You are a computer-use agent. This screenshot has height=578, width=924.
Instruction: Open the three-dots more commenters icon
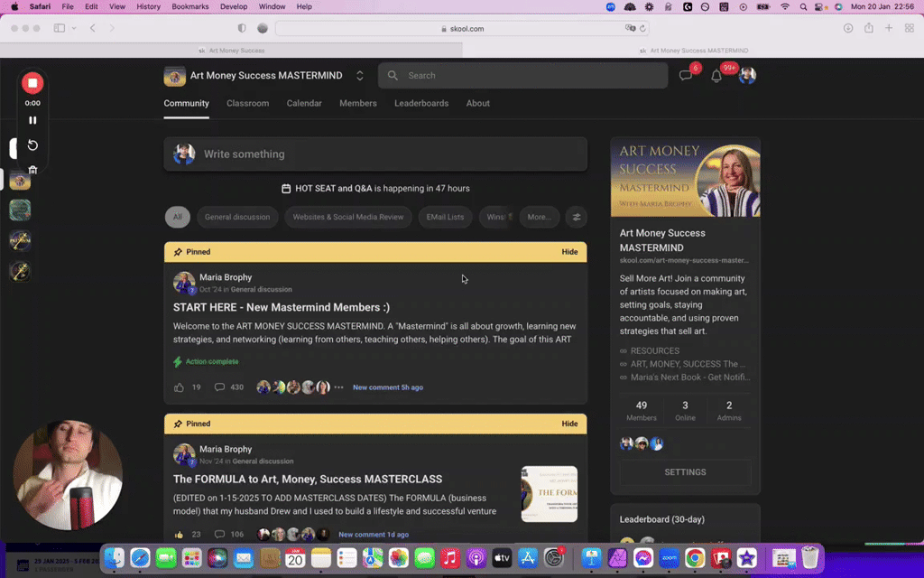pos(339,387)
